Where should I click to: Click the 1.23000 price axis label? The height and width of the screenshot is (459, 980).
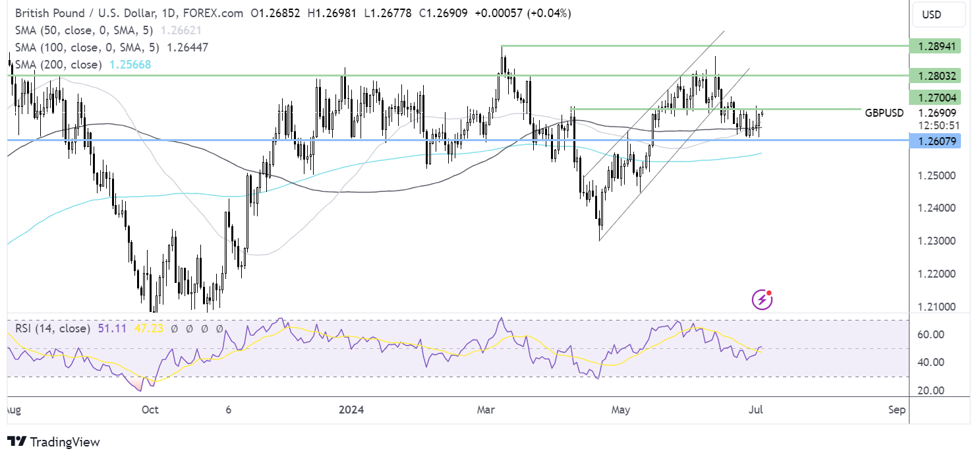937,241
